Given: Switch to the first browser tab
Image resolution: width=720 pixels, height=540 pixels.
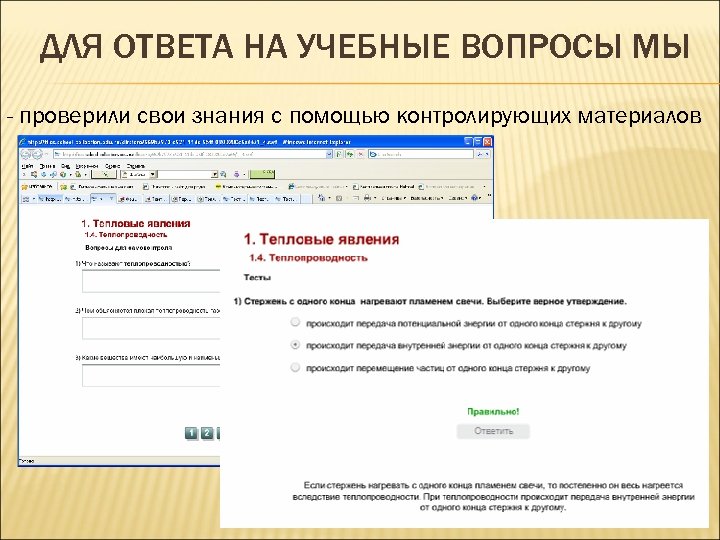Looking at the screenshot, I should tap(50, 199).
